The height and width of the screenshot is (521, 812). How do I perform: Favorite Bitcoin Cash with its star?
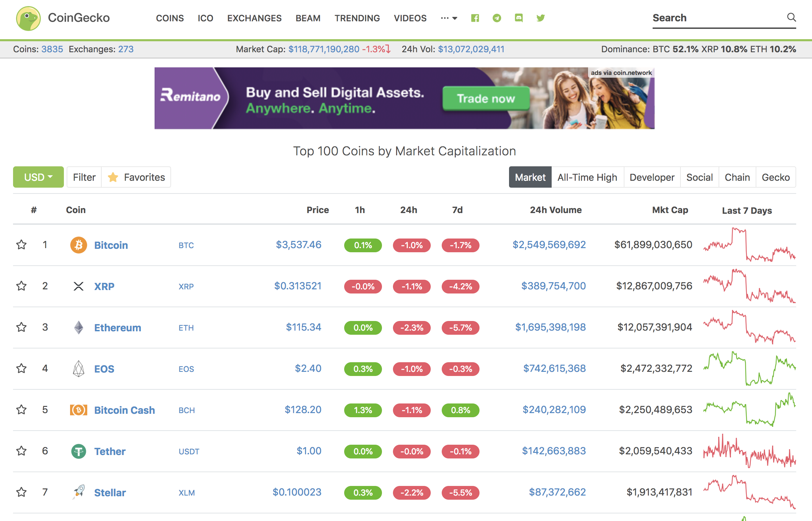(x=21, y=410)
